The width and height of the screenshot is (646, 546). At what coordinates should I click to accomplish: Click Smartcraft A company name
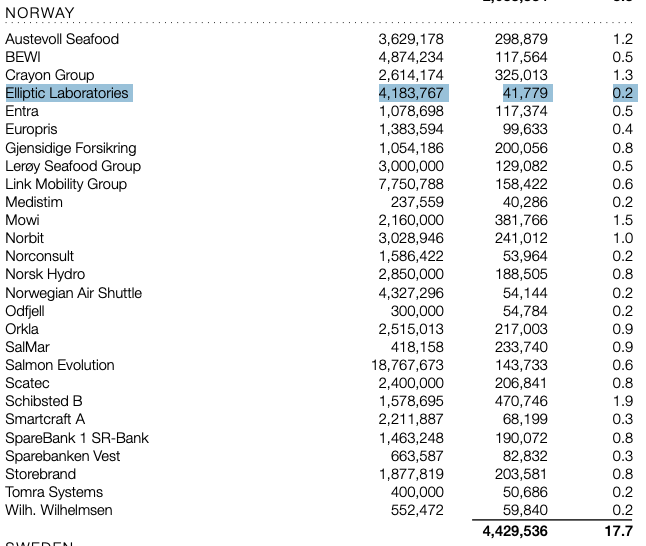(x=45, y=419)
